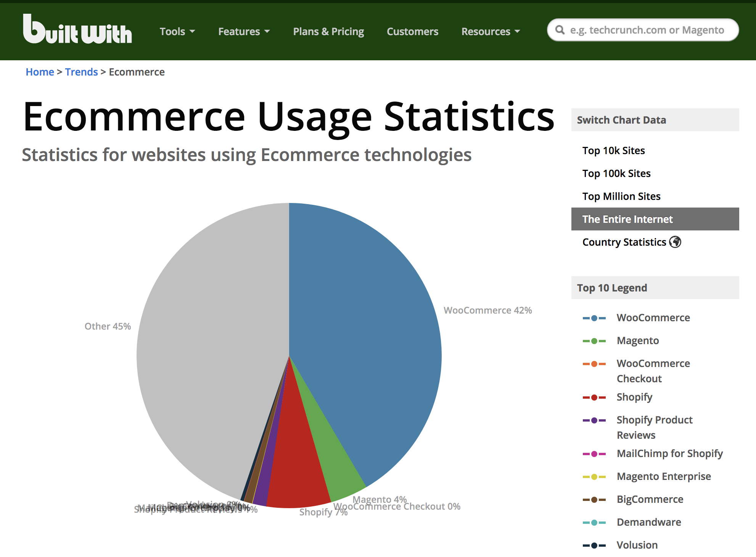Click the Home breadcrumb link
756x557 pixels.
40,72
